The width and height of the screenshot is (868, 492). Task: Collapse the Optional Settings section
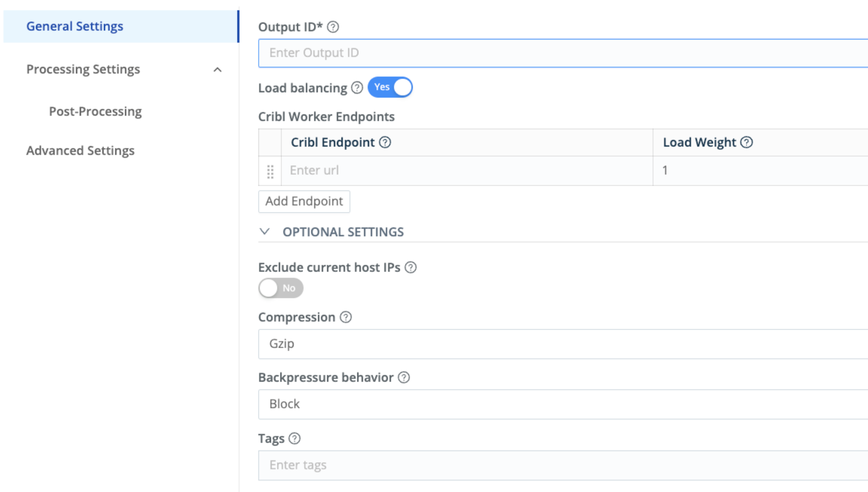(x=264, y=232)
